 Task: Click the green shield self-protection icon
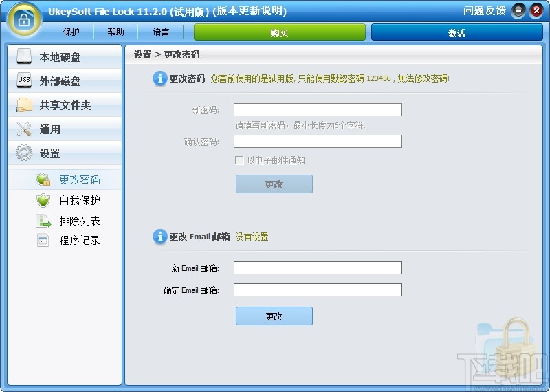tap(43, 200)
